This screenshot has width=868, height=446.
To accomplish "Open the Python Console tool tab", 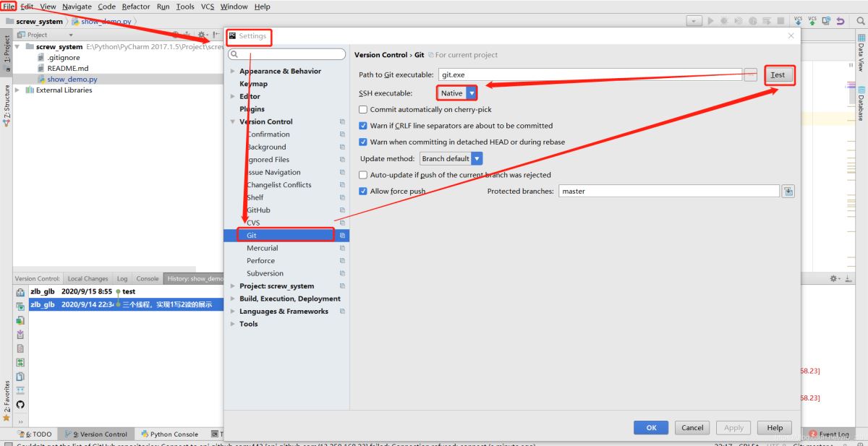I will tap(169, 434).
